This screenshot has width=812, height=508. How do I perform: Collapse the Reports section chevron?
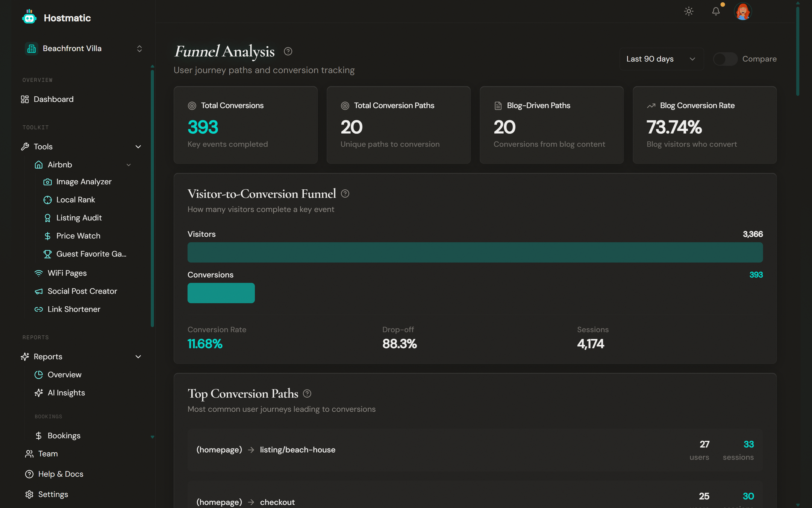click(x=138, y=357)
